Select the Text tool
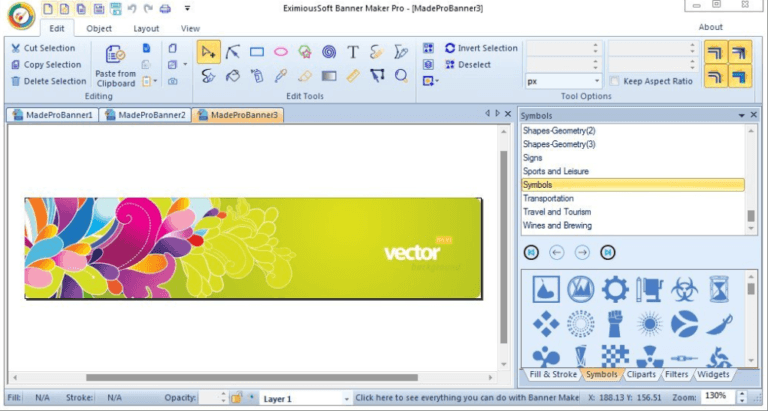The width and height of the screenshot is (768, 411). [353, 52]
